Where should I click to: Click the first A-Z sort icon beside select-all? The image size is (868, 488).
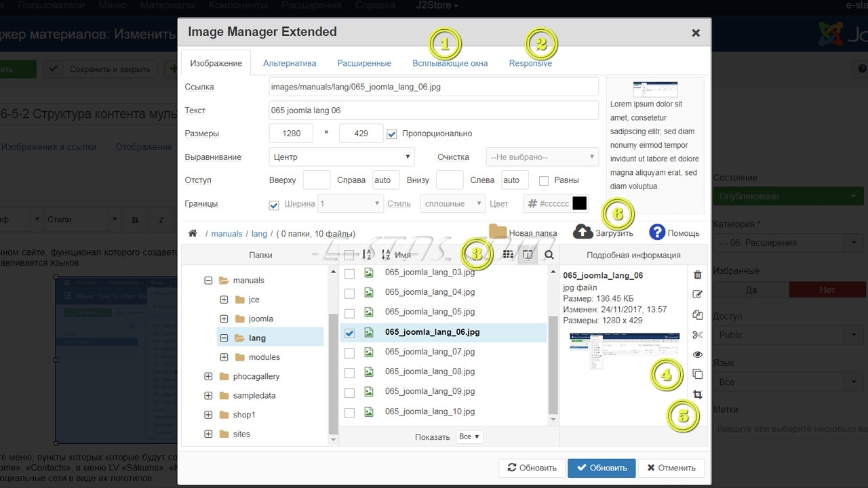366,255
